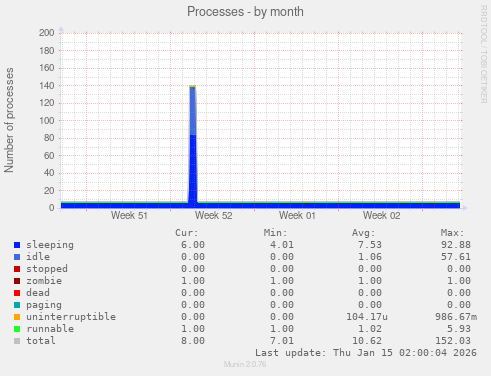Screen dimensions: 491x376
Task: Click the idle legend color swatch
Action: pyautogui.click(x=17, y=257)
